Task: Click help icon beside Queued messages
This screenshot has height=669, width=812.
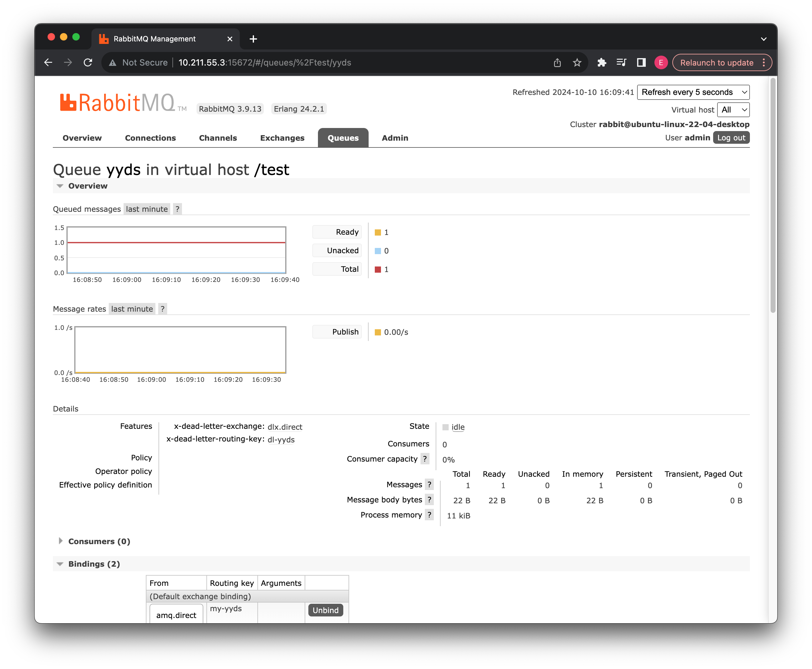Action: coord(177,209)
